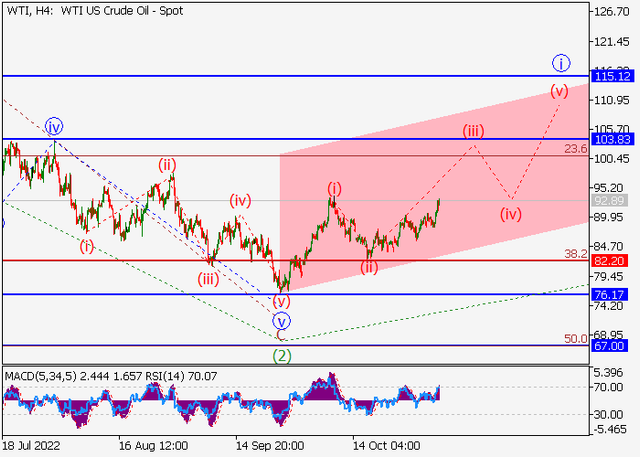Click the red 82.20 price tag
The height and width of the screenshot is (457, 640).
609,261
